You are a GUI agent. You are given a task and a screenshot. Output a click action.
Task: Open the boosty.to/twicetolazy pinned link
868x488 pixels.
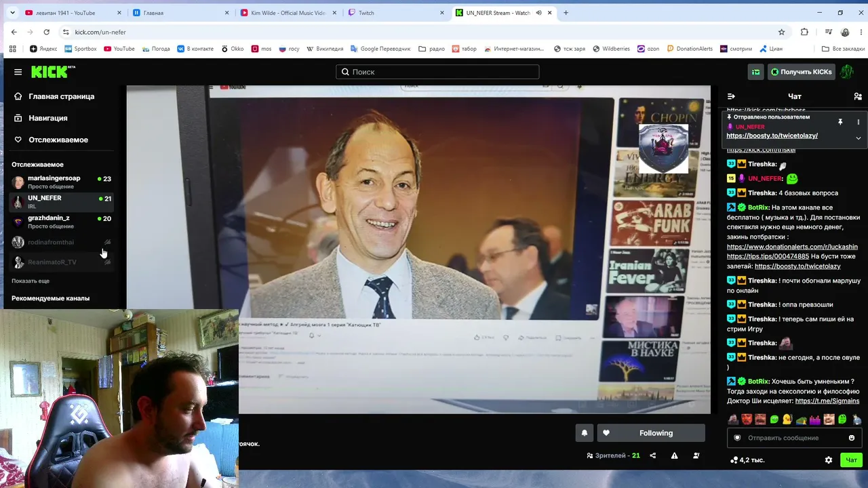(772, 136)
